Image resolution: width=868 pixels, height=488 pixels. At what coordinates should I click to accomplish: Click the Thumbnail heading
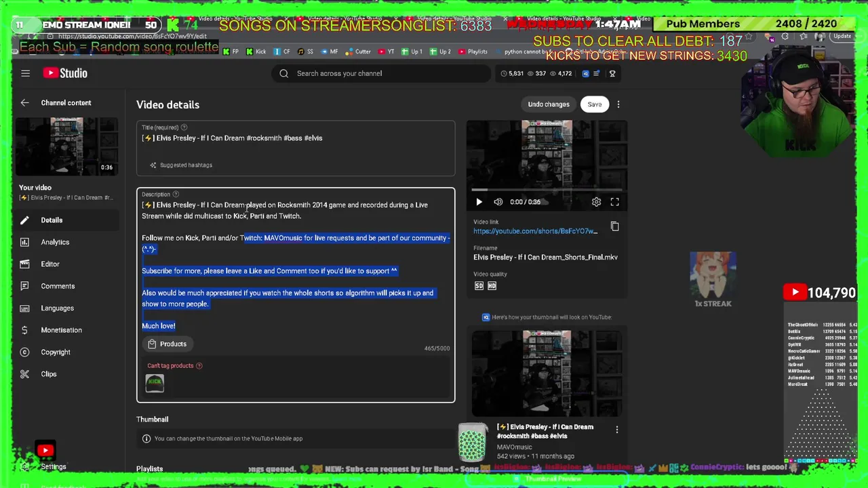[152, 420]
